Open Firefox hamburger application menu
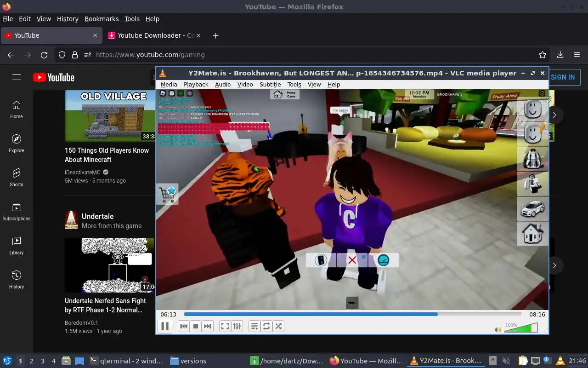 [x=577, y=55]
